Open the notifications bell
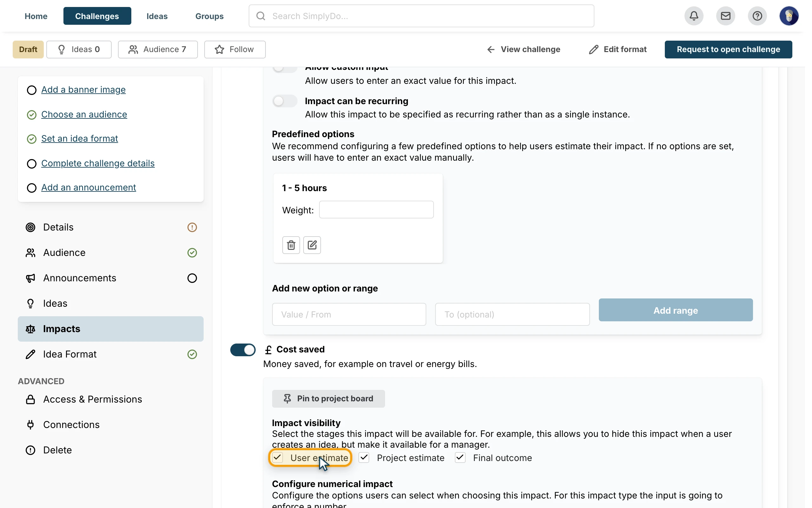The height and width of the screenshot is (508, 812). (x=694, y=16)
